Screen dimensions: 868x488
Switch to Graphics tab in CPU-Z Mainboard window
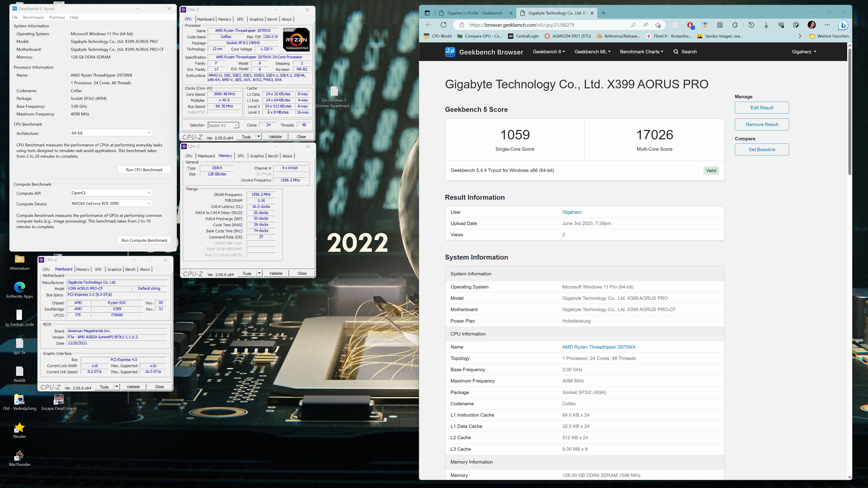pos(114,270)
